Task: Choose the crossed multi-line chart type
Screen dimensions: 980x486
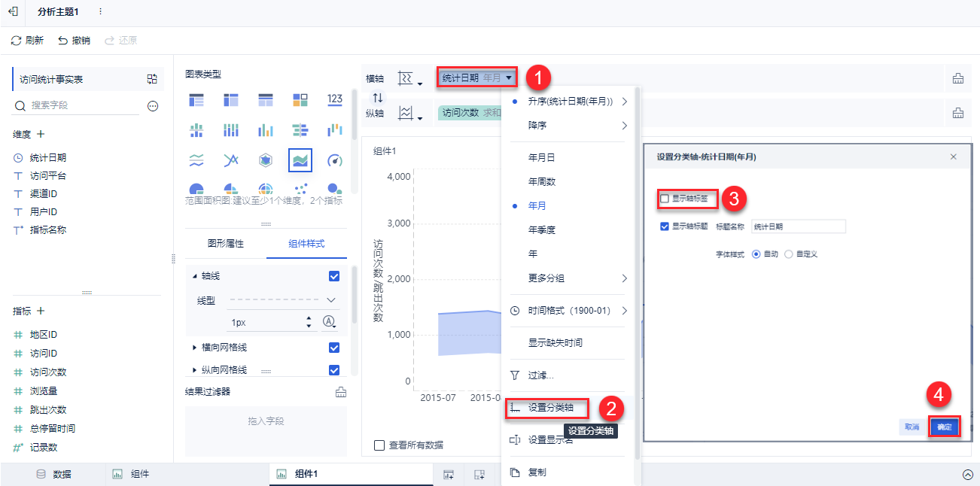Action: [231, 160]
